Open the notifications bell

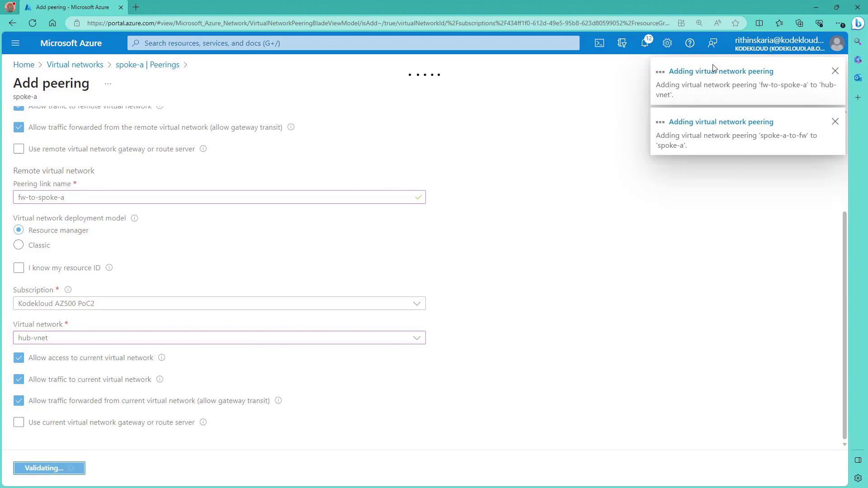[645, 43]
